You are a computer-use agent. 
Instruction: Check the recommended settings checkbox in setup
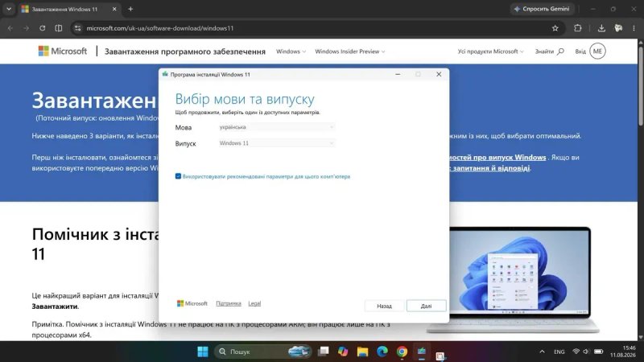click(178, 176)
